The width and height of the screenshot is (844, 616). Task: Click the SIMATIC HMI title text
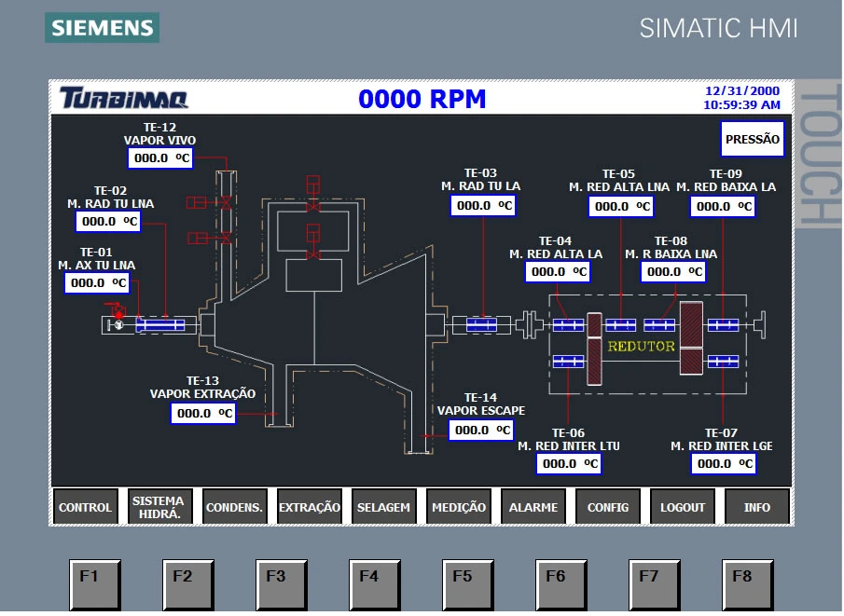pyautogui.click(x=718, y=28)
